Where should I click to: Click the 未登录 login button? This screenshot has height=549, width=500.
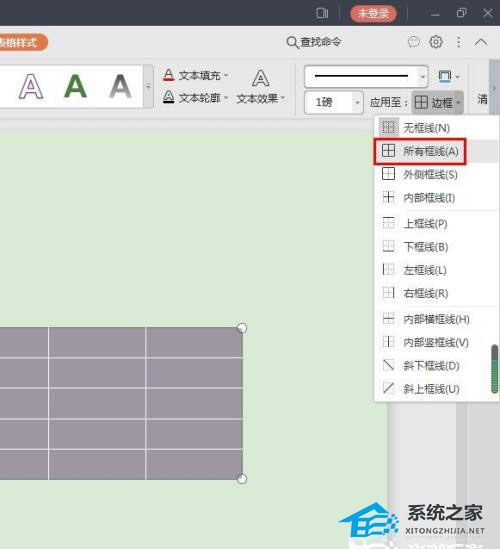(373, 14)
